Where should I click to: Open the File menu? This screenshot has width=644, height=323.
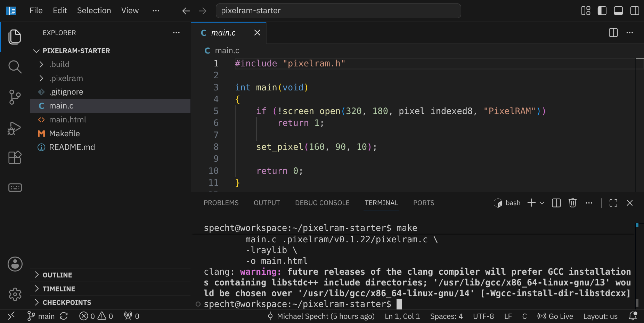[36, 11]
